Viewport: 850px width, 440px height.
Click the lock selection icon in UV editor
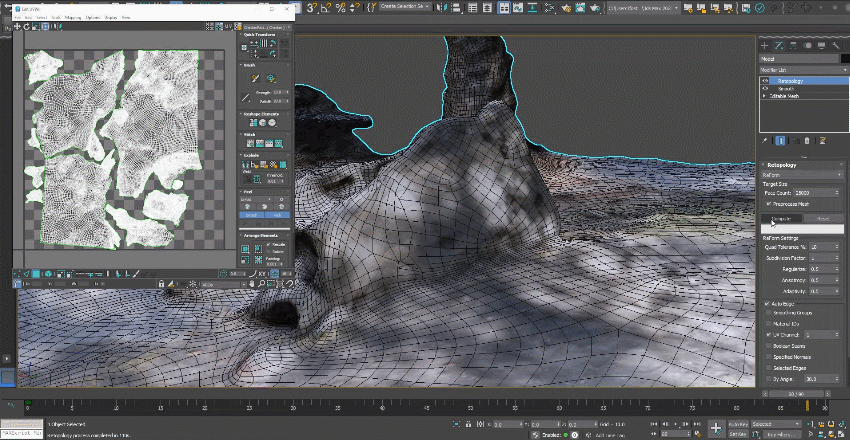[162, 284]
